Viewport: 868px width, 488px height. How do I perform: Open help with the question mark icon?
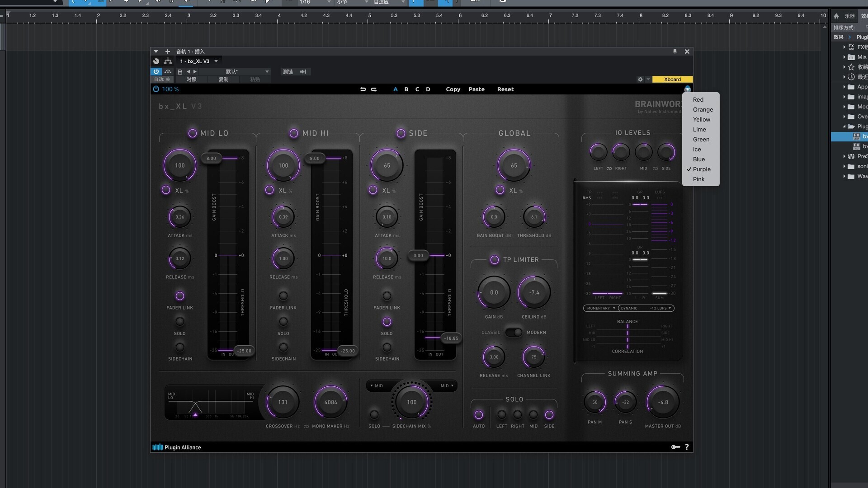pyautogui.click(x=687, y=447)
